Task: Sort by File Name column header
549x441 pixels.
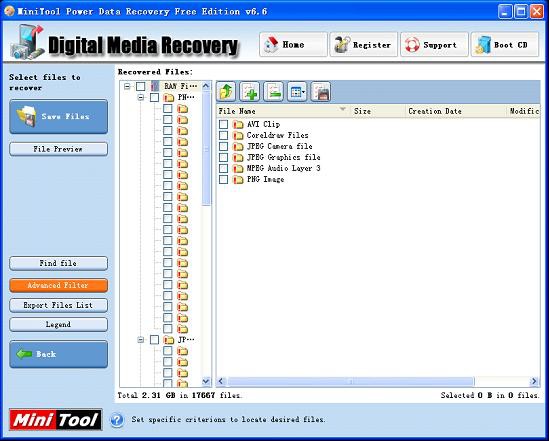Action: 283,111
